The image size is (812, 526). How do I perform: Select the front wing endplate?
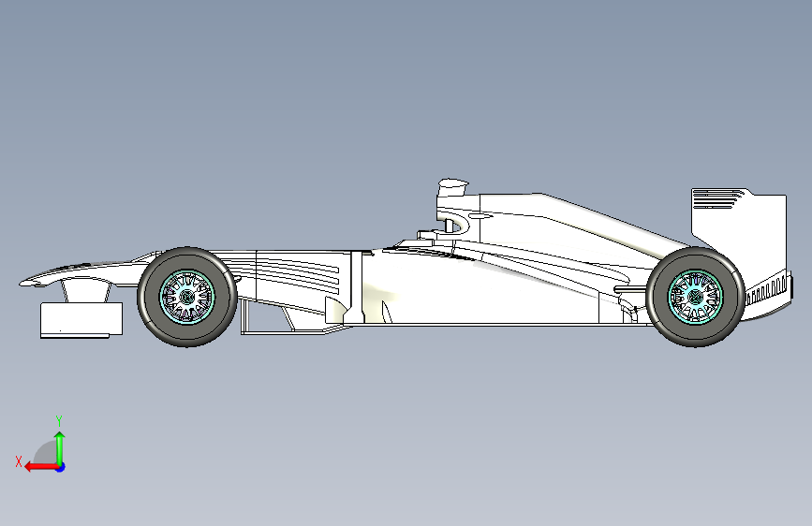coord(81,319)
